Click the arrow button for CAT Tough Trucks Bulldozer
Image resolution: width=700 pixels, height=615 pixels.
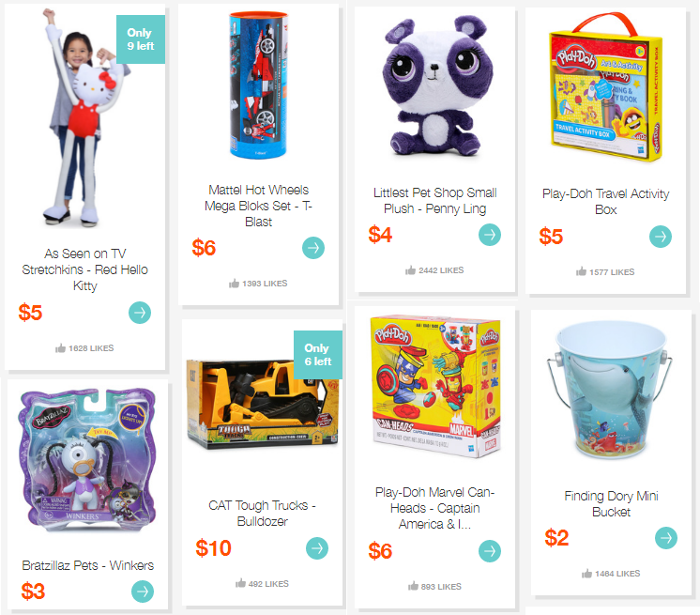317,548
